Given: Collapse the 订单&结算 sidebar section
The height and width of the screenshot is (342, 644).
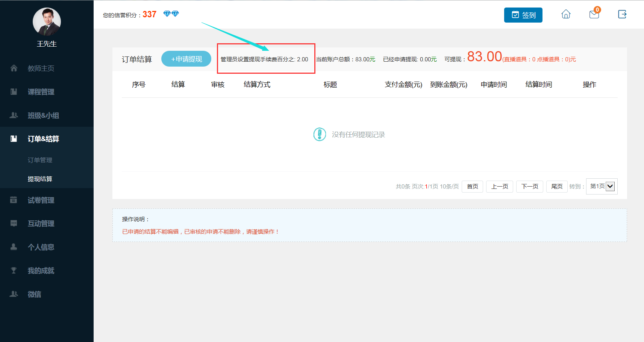Looking at the screenshot, I should (43, 139).
